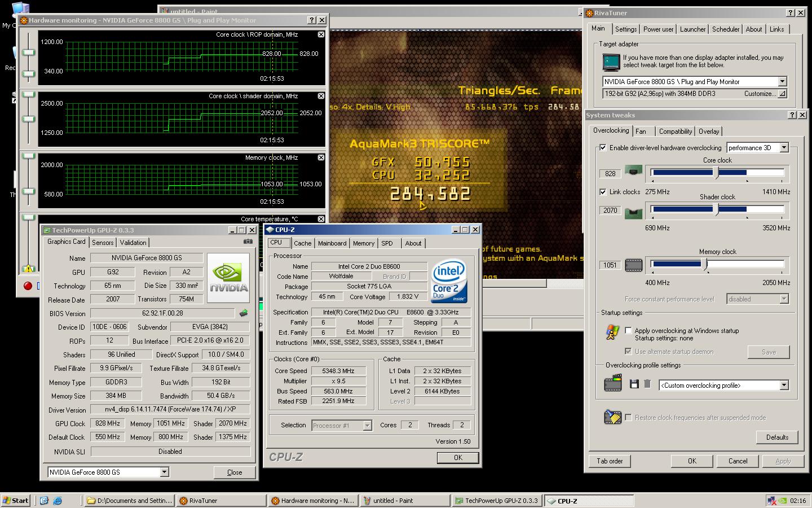This screenshot has width=812, height=508.
Task: Click shader clock chip icon
Action: pos(634,213)
